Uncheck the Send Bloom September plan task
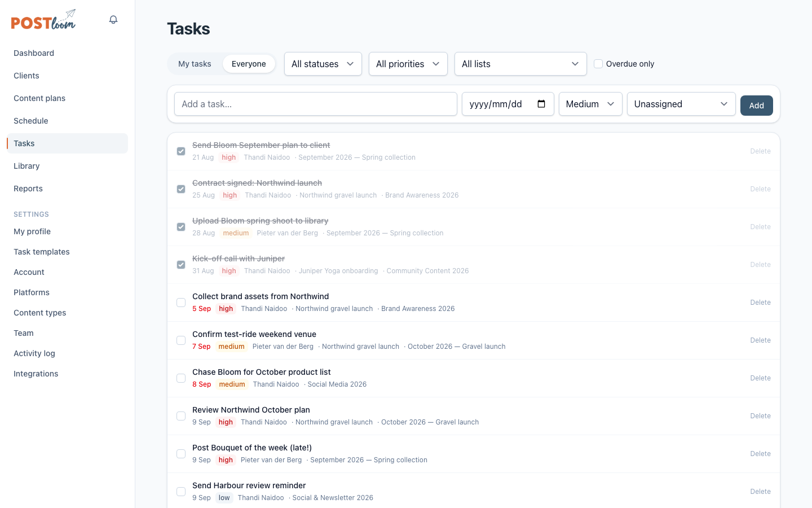812x508 pixels. point(181,151)
